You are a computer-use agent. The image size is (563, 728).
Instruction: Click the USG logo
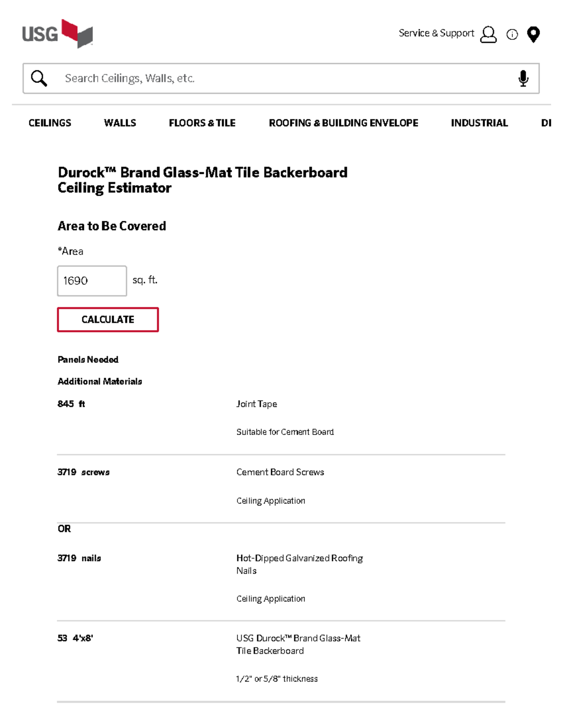pyautogui.click(x=56, y=33)
